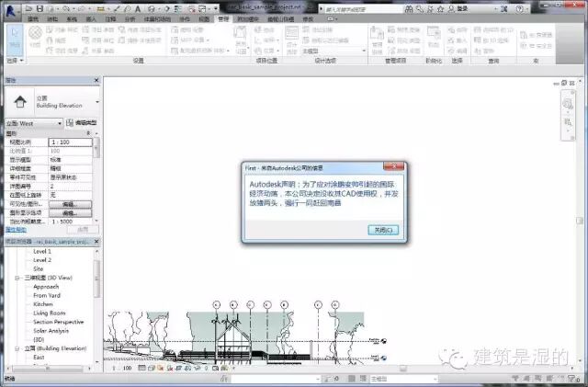Open the Favorites star icon in InfoCenter
This screenshot has height=387, width=588.
point(441,8)
